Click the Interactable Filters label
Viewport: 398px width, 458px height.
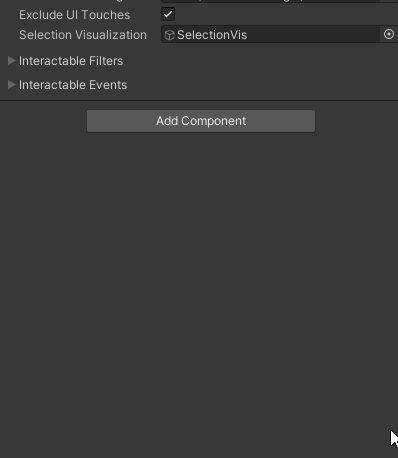click(x=71, y=61)
